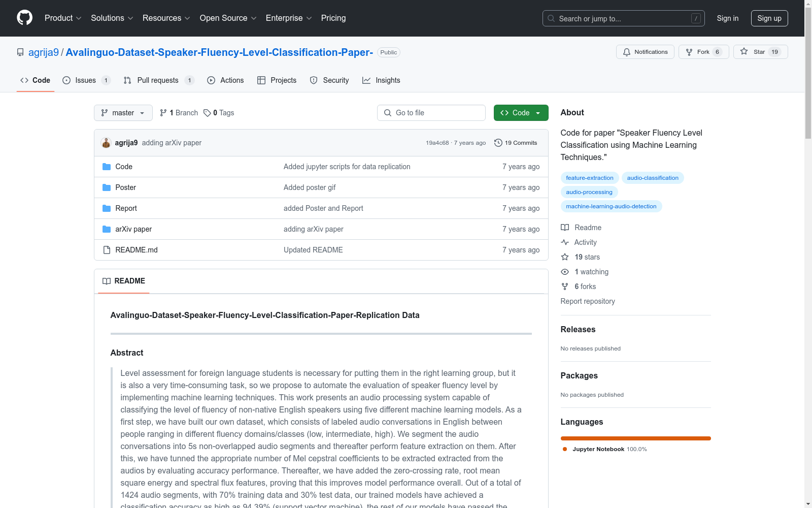Open the Pricing page

pos(333,18)
